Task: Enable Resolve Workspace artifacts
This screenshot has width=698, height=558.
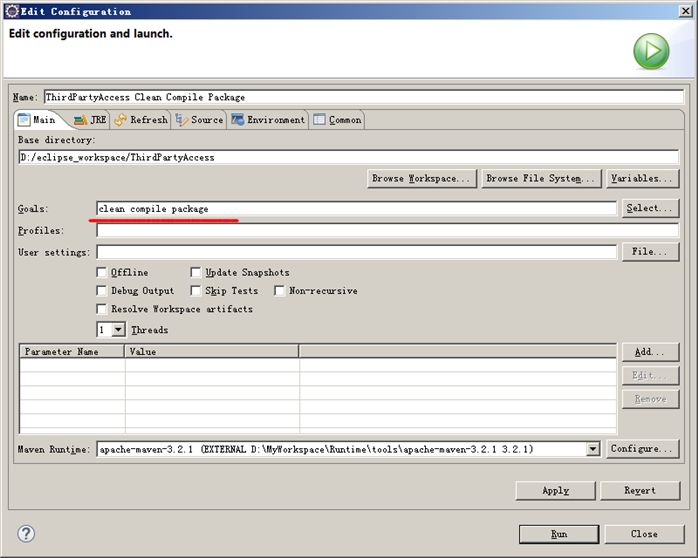Action: coord(101,309)
